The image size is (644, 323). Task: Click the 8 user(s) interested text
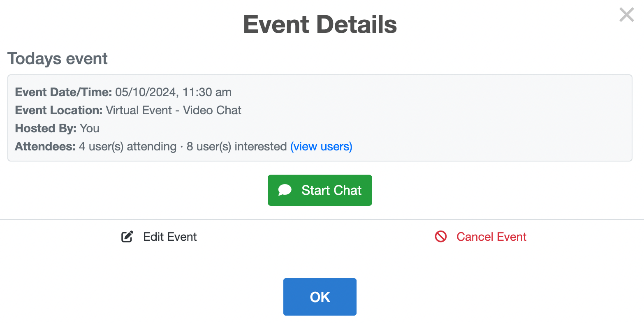click(x=236, y=147)
